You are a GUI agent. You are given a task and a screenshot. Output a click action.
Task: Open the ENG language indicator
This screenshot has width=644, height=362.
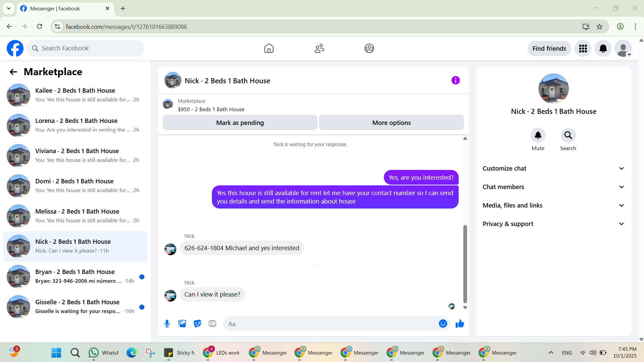[567, 353]
